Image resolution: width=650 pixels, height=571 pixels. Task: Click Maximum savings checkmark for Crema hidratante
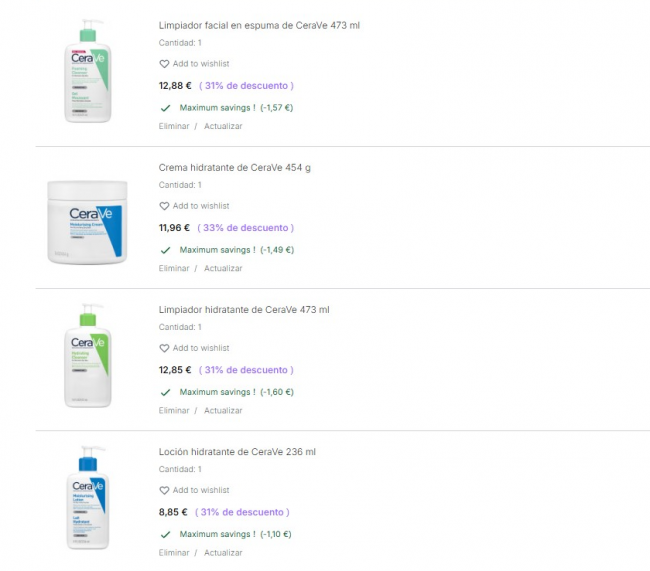[x=165, y=250]
